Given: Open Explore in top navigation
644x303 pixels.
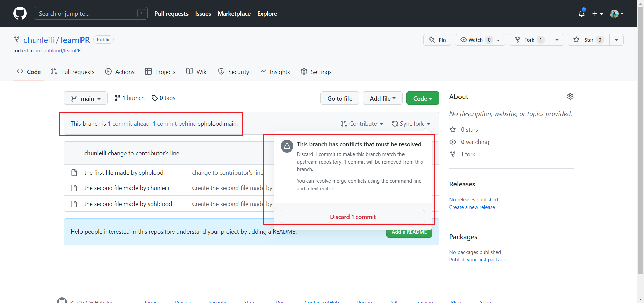Looking at the screenshot, I should (x=267, y=14).
